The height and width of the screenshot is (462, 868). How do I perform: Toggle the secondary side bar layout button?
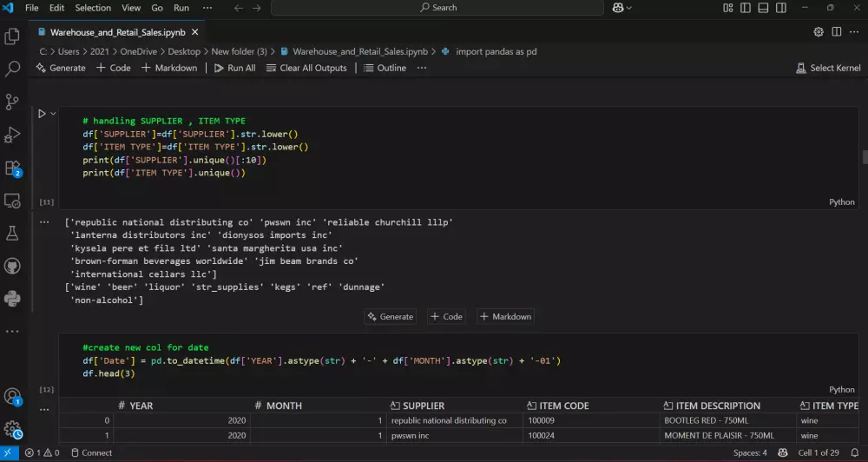click(x=781, y=8)
